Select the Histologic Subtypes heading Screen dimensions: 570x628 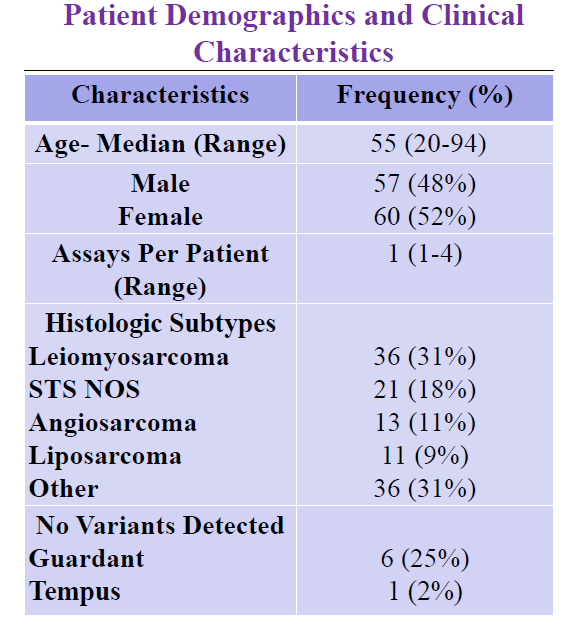point(160,323)
